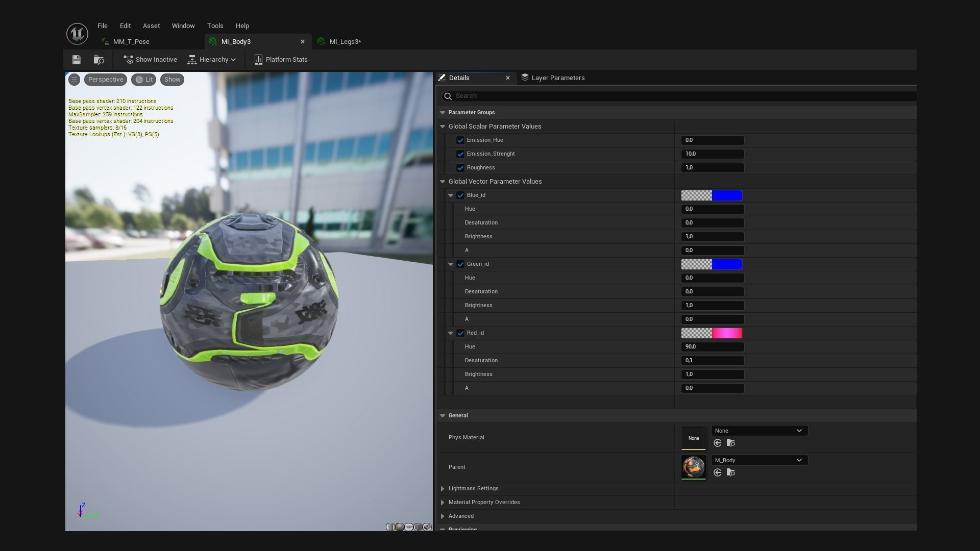980x551 pixels.
Task: Click the Details search field
Action: point(679,96)
